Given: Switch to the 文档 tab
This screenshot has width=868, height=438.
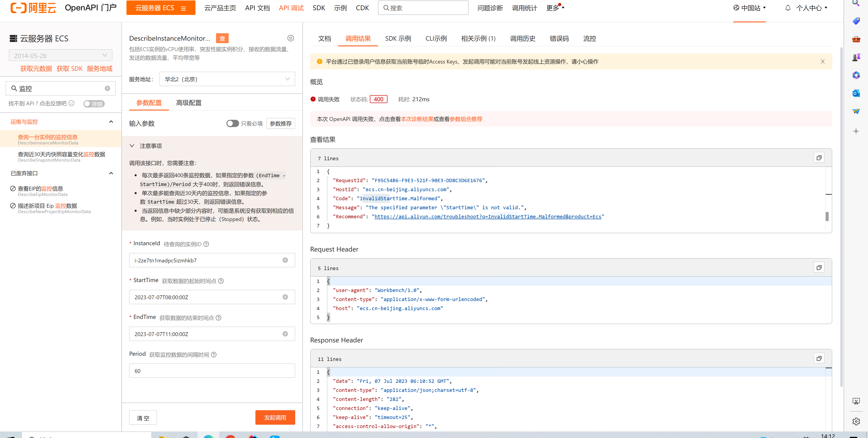Looking at the screenshot, I should coord(324,38).
